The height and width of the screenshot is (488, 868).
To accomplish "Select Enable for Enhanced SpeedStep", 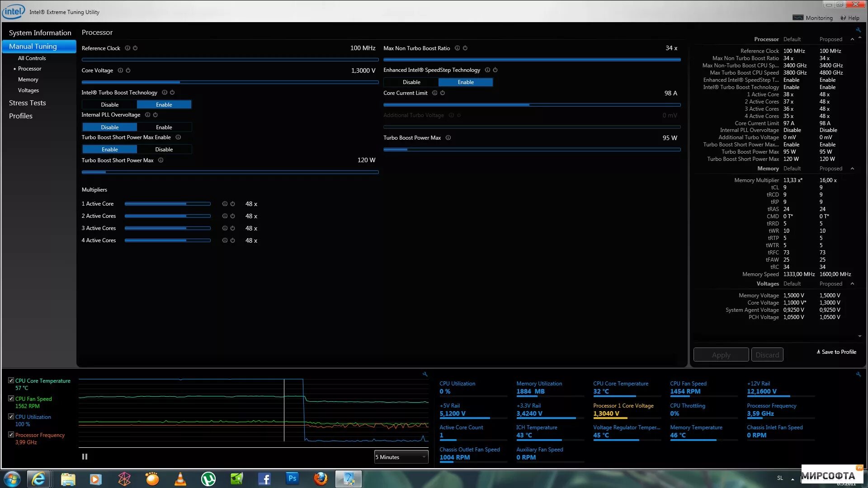I will [x=466, y=82].
